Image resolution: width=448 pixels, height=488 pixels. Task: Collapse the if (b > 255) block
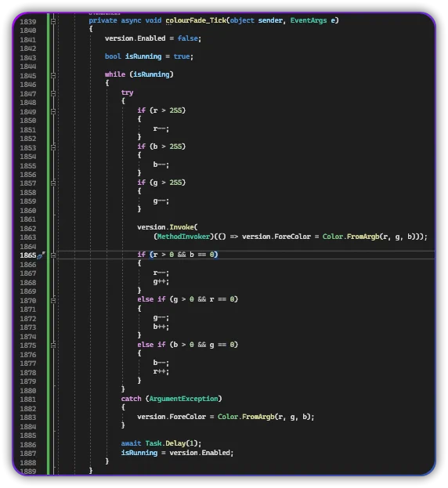coord(53,147)
